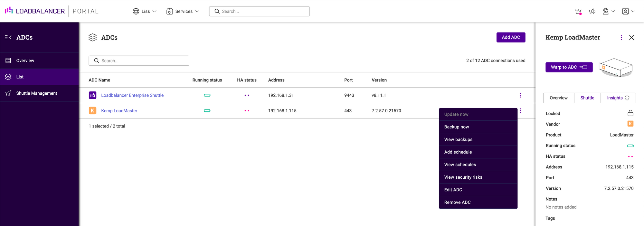Open Loadbalancer Enterprise Shuttle link
644x226 pixels.
tap(132, 95)
